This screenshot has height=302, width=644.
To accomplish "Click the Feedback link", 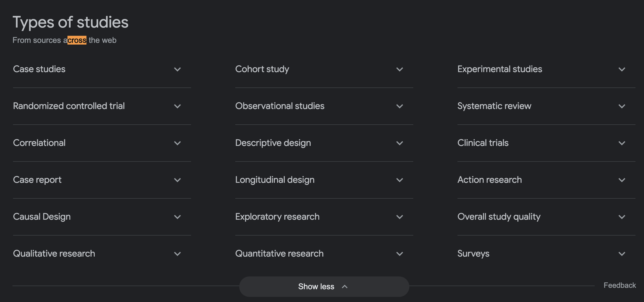I will click(x=620, y=285).
